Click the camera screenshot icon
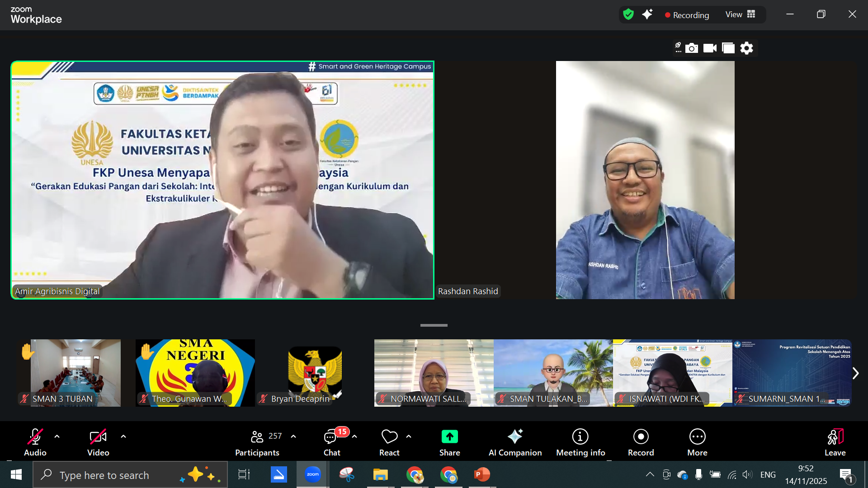Image resolution: width=868 pixels, height=488 pixels. coord(691,48)
